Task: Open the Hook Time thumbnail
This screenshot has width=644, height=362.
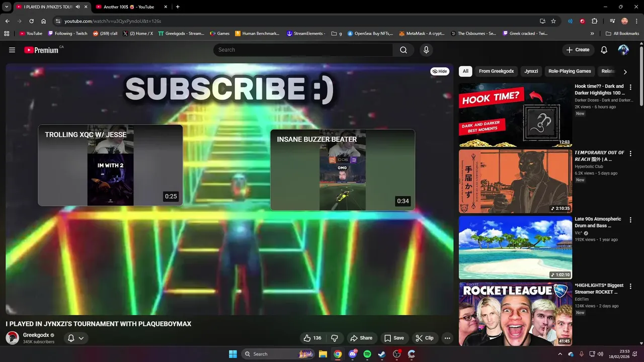Action: coord(515,115)
